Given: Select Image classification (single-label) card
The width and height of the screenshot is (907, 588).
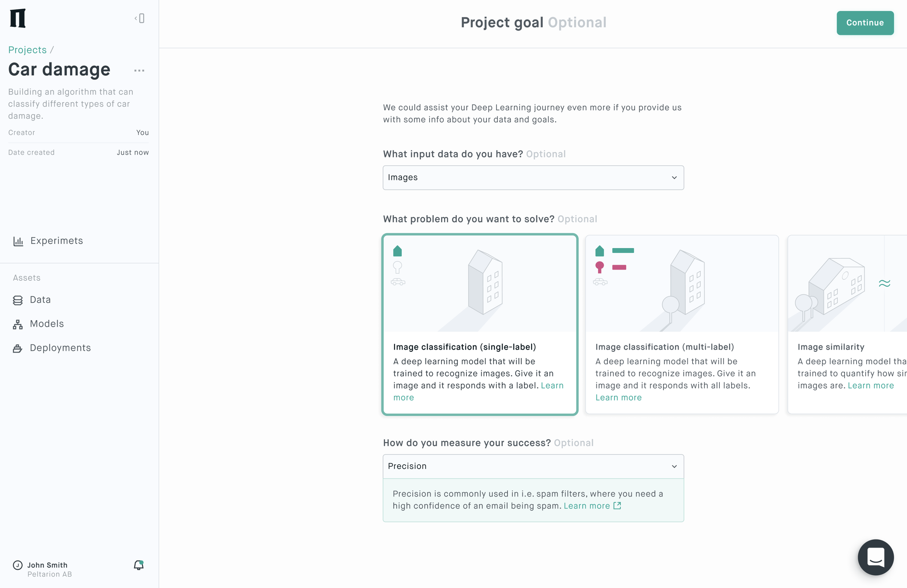Looking at the screenshot, I should (480, 324).
